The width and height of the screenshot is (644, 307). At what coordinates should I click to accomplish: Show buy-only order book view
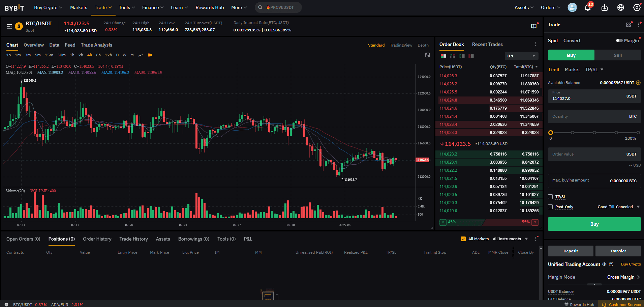coord(462,56)
